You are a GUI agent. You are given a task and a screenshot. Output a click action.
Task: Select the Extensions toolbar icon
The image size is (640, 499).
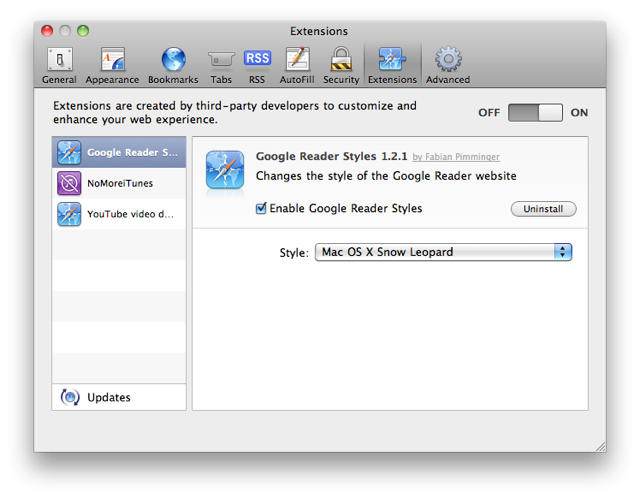[392, 65]
